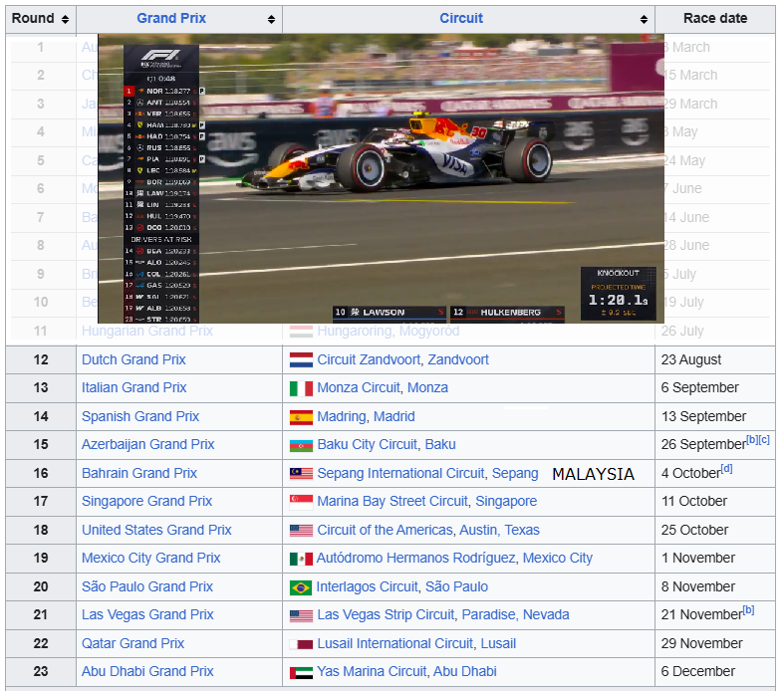784x691 pixels.
Task: Open Lusail International Circuit link
Action: 394,643
